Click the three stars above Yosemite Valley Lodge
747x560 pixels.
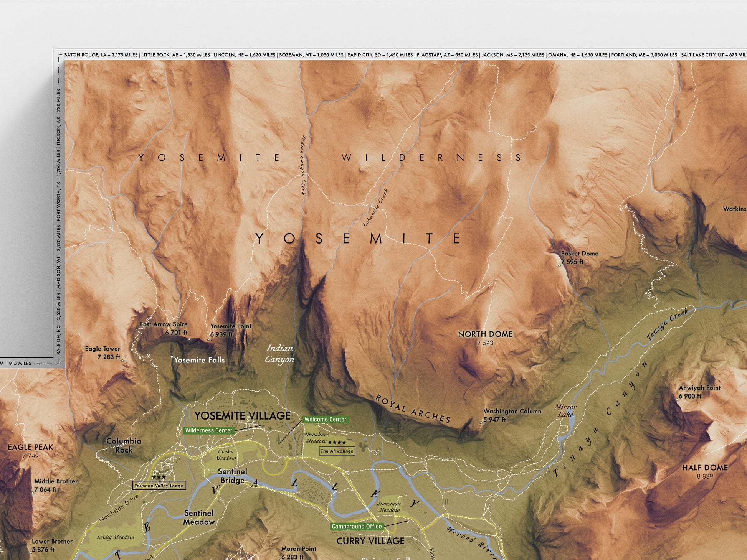(x=159, y=477)
